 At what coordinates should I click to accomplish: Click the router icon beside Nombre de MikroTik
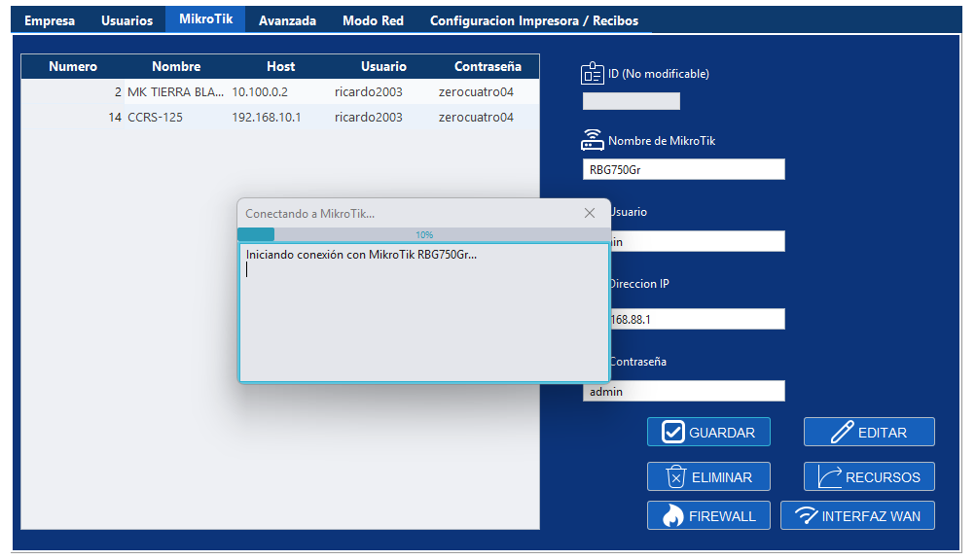point(592,140)
